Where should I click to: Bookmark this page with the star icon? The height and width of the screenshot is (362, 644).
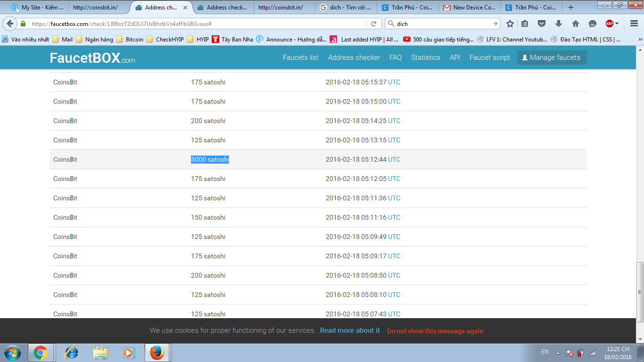click(x=510, y=24)
